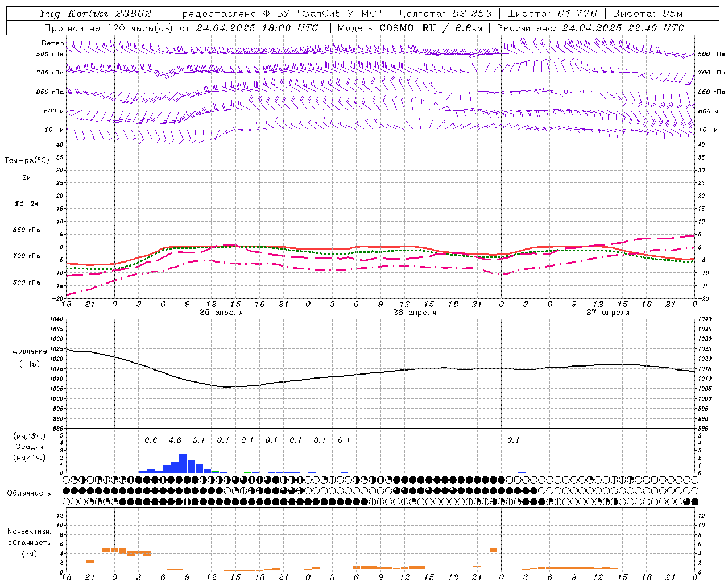Select the dashed 850 гПа temperature legend line
Viewport: 728px width, 582px height.
click(x=26, y=236)
